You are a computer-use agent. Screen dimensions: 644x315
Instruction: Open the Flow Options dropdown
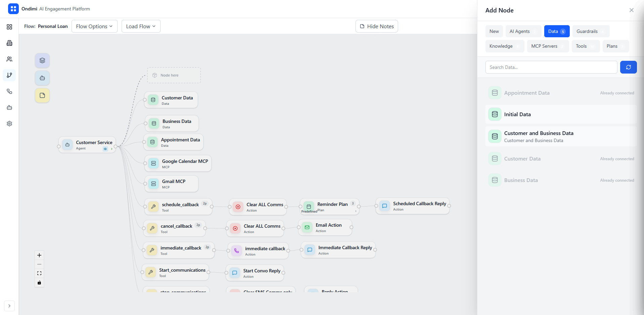94,26
